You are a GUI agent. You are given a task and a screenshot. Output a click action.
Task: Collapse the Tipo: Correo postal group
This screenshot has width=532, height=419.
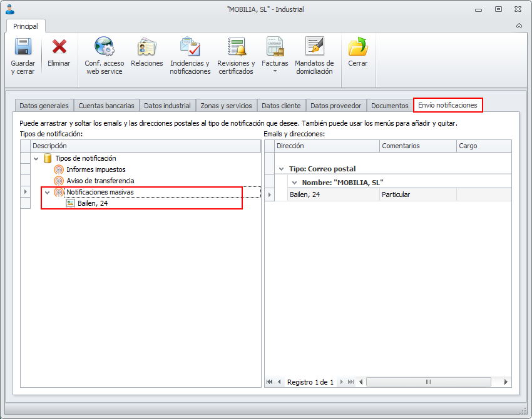[x=281, y=169]
